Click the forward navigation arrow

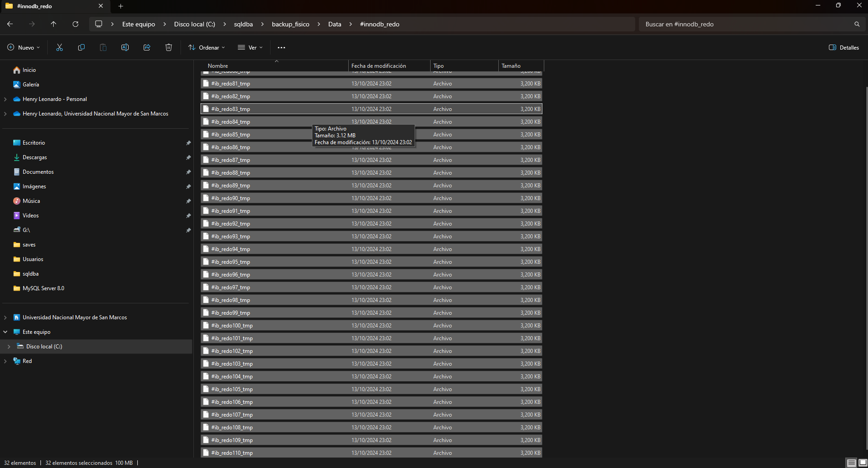[32, 24]
